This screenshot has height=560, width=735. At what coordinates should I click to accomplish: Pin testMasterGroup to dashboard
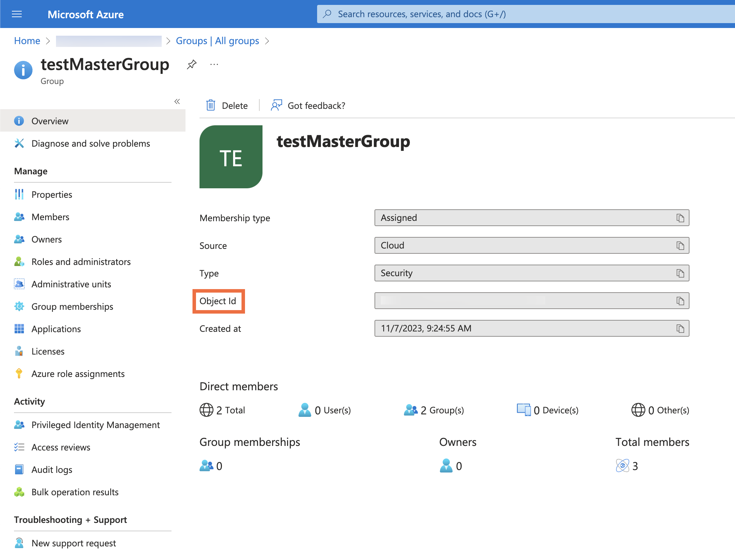pyautogui.click(x=191, y=64)
